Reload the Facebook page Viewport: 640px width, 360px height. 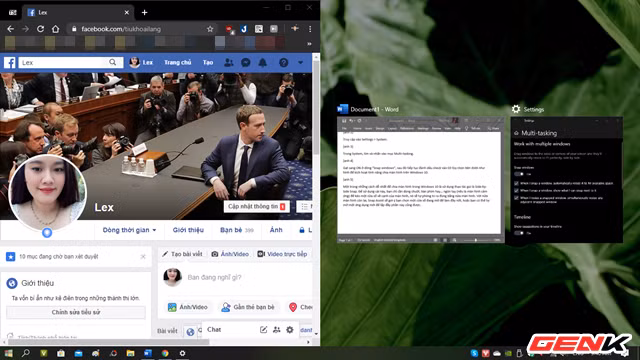(x=40, y=29)
